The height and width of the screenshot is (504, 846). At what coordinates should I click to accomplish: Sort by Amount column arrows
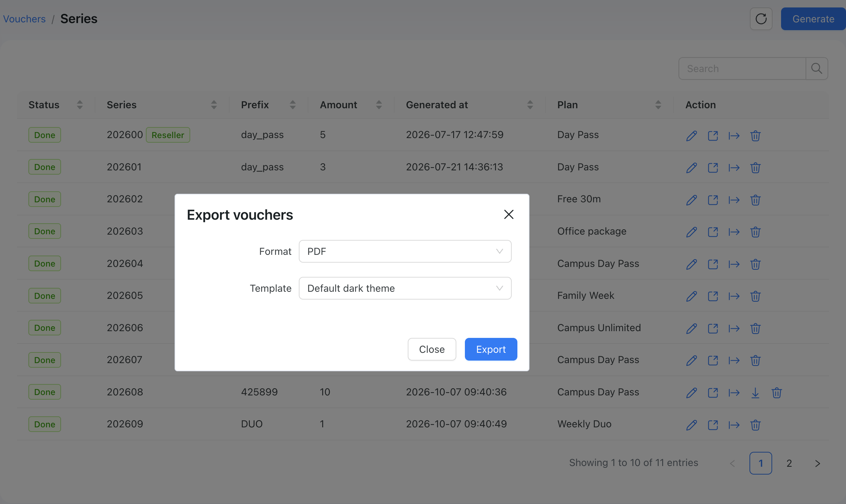click(x=379, y=105)
